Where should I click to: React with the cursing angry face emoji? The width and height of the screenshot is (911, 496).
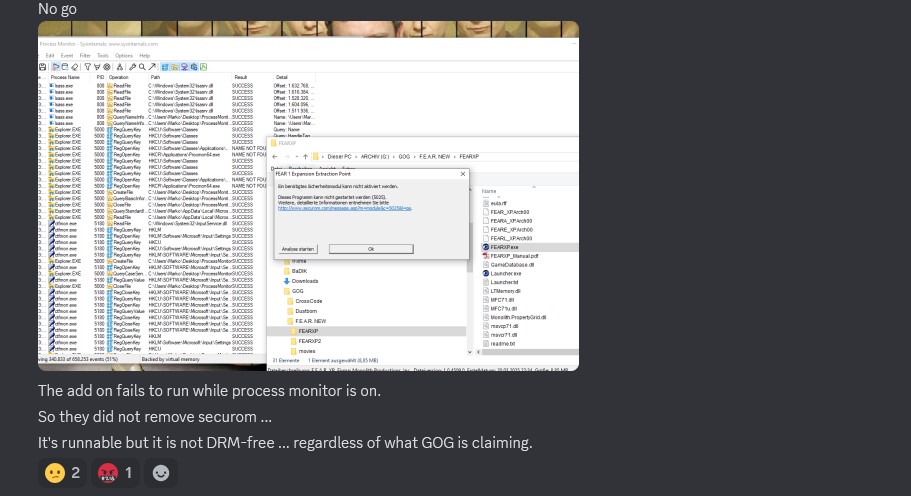(x=115, y=473)
